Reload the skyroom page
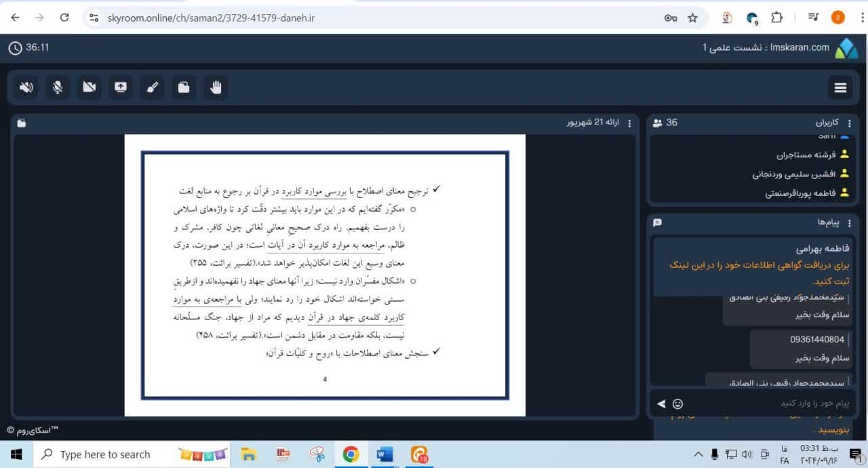 pos(64,18)
